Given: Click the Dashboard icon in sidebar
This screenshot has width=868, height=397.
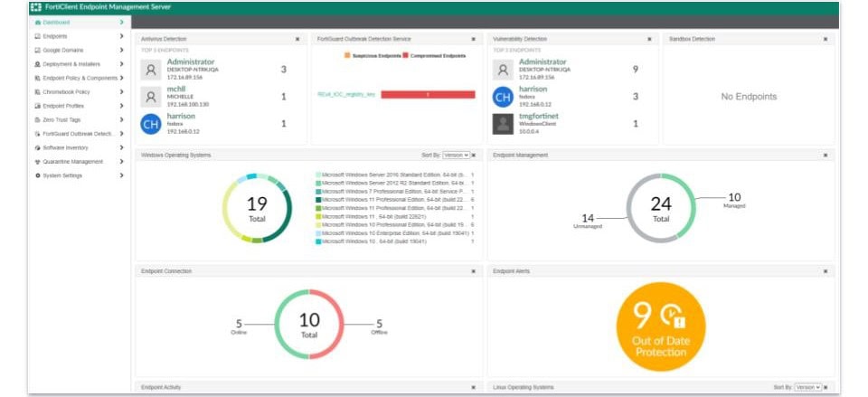Looking at the screenshot, I should [38, 23].
